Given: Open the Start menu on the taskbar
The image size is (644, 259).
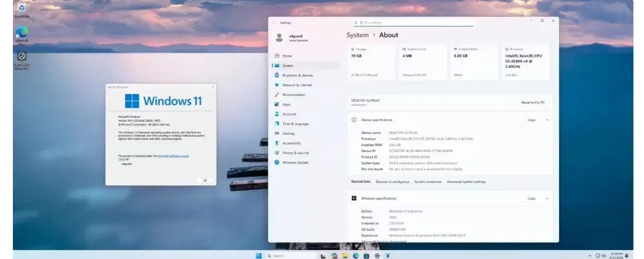Looking at the screenshot, I should (x=258, y=256).
